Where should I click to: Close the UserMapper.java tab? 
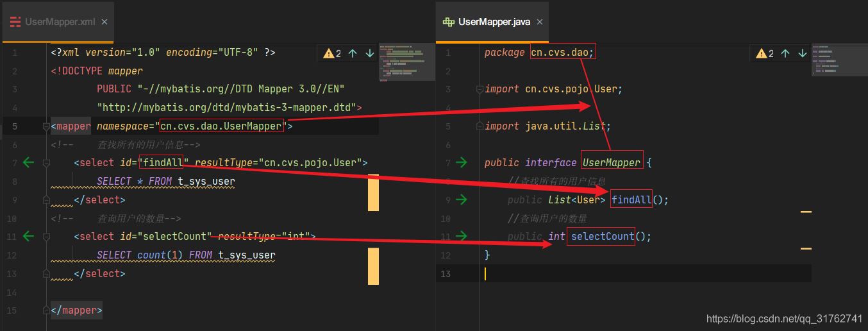539,22
